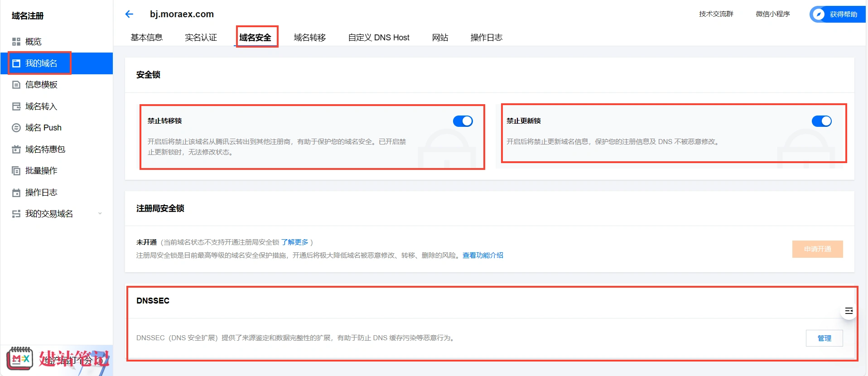Open the 基本信息 tab
Viewport: 868px width, 376px height.
[x=147, y=38]
